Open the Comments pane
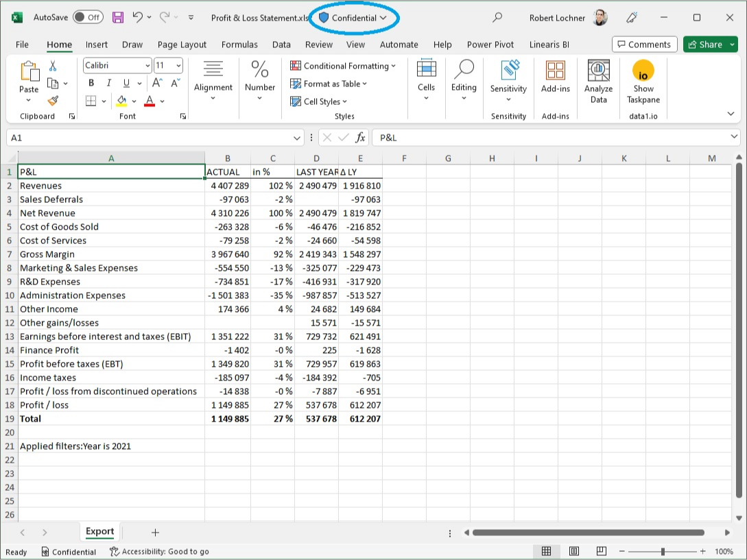Screen dimensions: 747x560 coord(644,44)
